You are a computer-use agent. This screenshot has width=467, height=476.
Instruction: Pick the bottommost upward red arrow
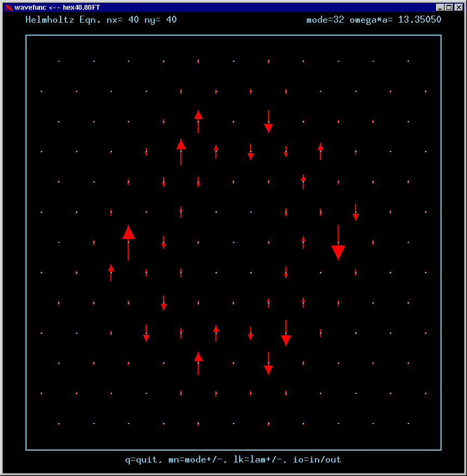199,363
